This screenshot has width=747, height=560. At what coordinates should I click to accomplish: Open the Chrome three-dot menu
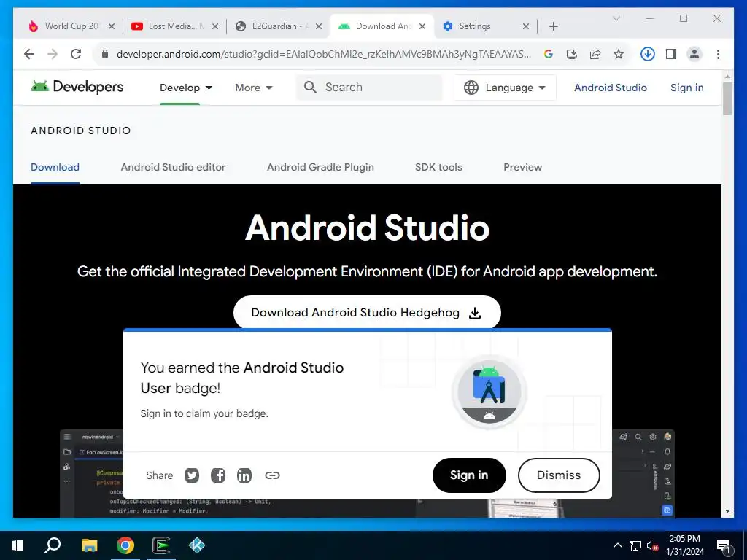point(718,54)
